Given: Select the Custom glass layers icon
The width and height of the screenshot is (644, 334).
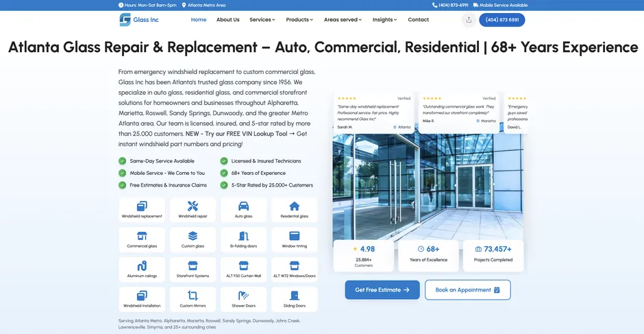Looking at the screenshot, I should (193, 236).
